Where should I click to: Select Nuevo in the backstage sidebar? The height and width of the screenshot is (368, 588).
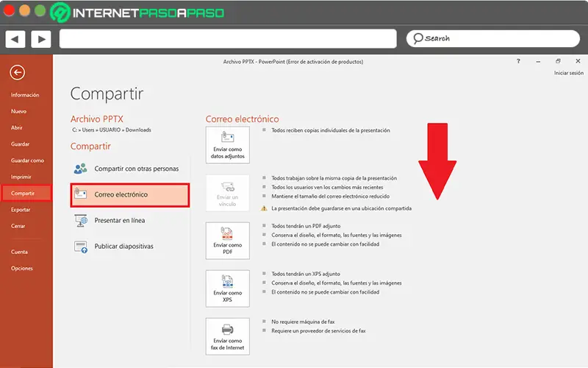19,112
